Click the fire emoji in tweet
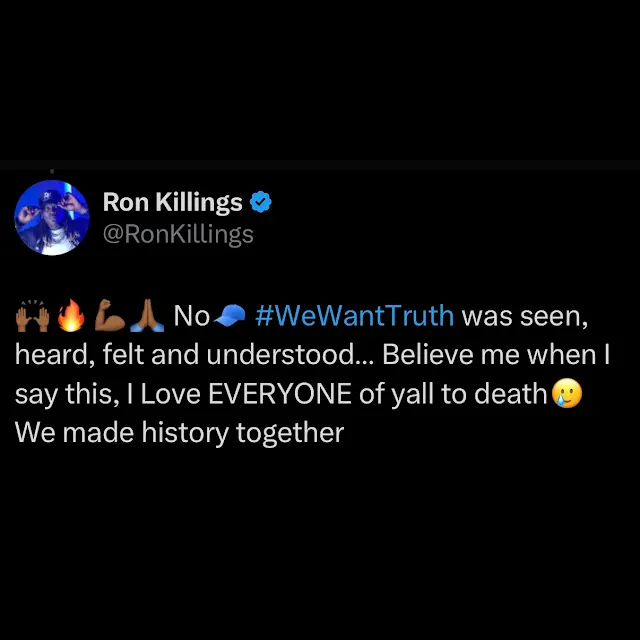 pyautogui.click(x=71, y=315)
